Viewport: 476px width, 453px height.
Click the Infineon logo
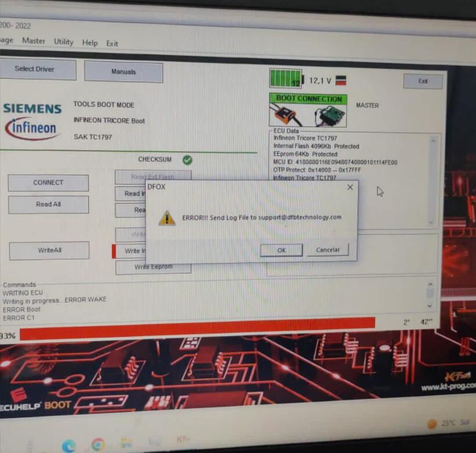(31, 128)
